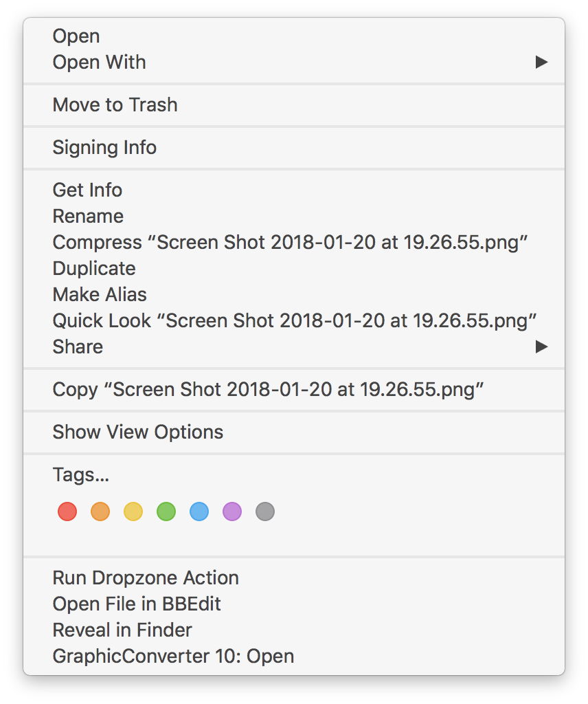Open Signing Info
The height and width of the screenshot is (704, 588).
point(104,148)
